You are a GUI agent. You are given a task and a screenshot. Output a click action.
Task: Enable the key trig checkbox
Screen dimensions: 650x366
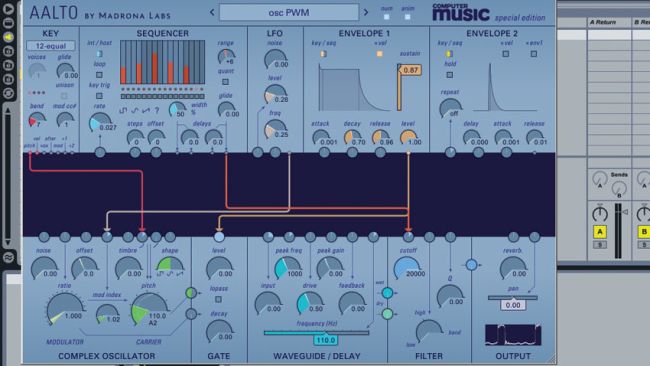[x=99, y=96]
